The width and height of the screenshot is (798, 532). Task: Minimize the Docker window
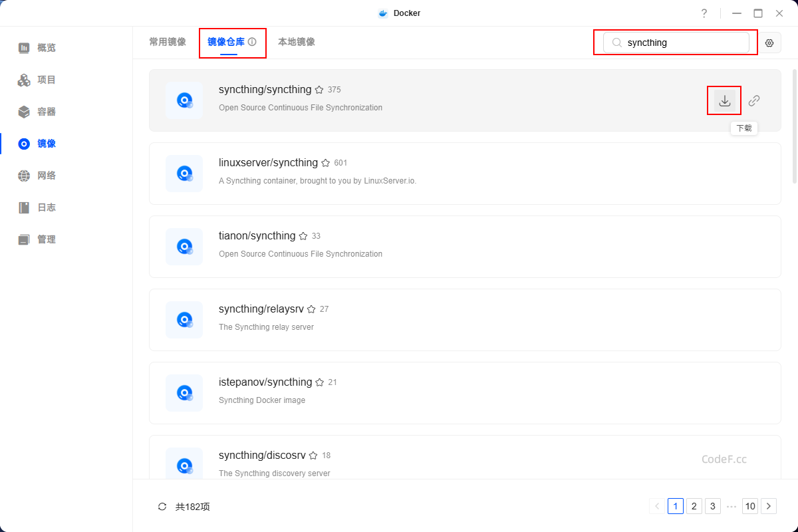(x=737, y=13)
